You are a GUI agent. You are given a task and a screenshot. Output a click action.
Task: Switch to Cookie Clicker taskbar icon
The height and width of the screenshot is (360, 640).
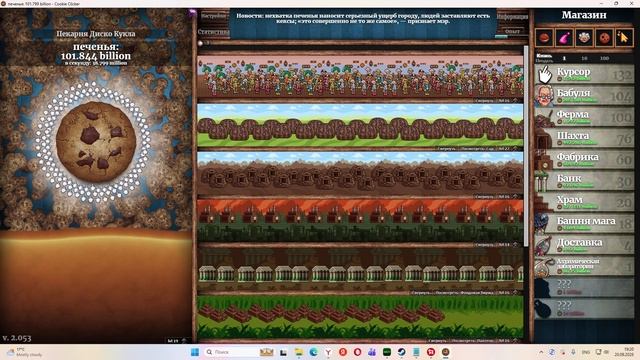(446, 352)
